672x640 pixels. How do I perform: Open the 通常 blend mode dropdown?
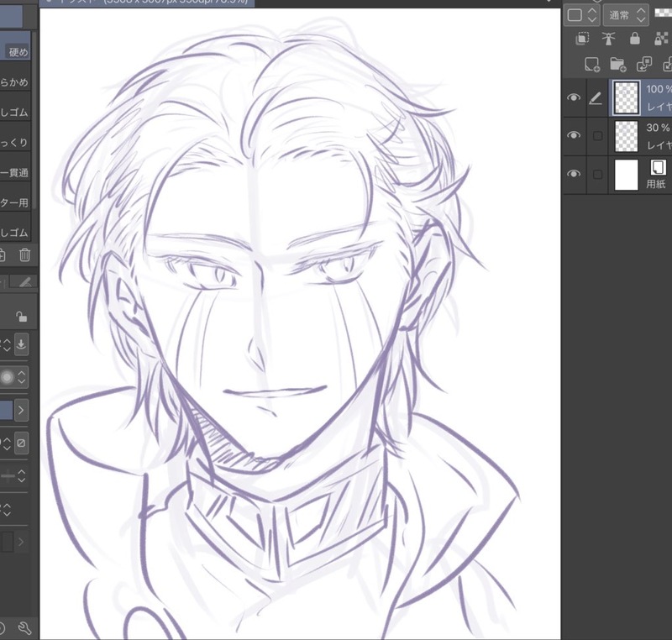(x=625, y=15)
